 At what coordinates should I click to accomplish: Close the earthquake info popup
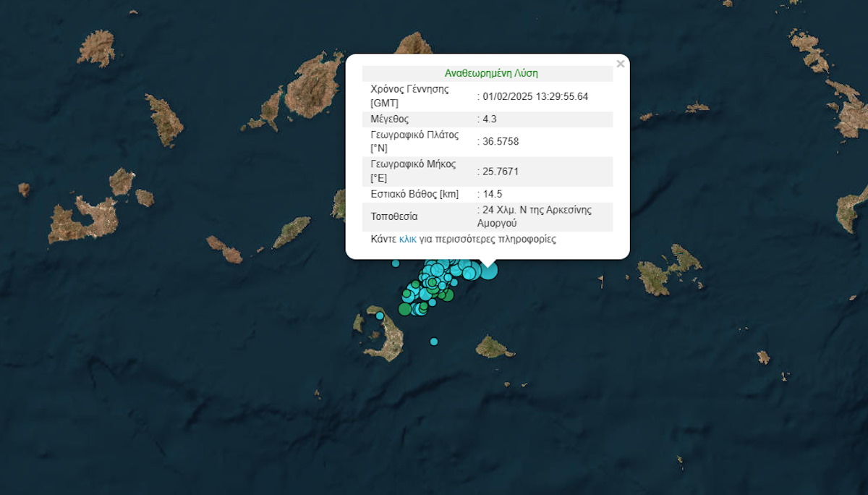click(x=620, y=64)
